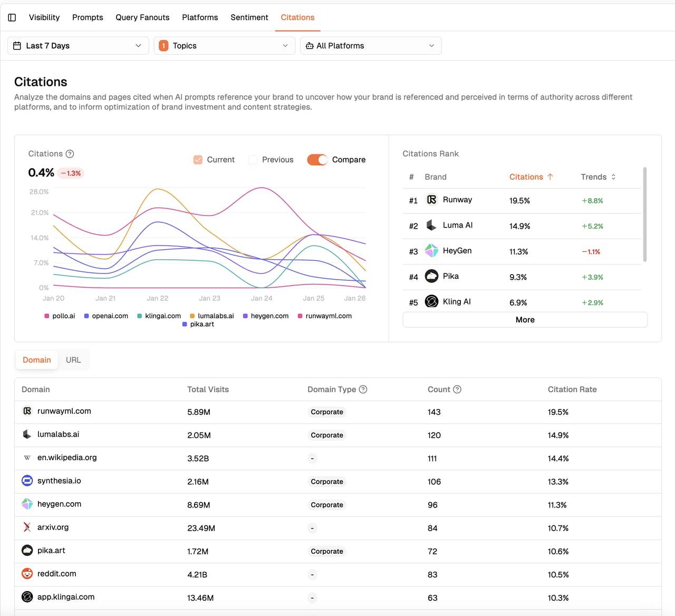The width and height of the screenshot is (675, 616).
Task: Click the synthesia.io favicon
Action: 27,481
